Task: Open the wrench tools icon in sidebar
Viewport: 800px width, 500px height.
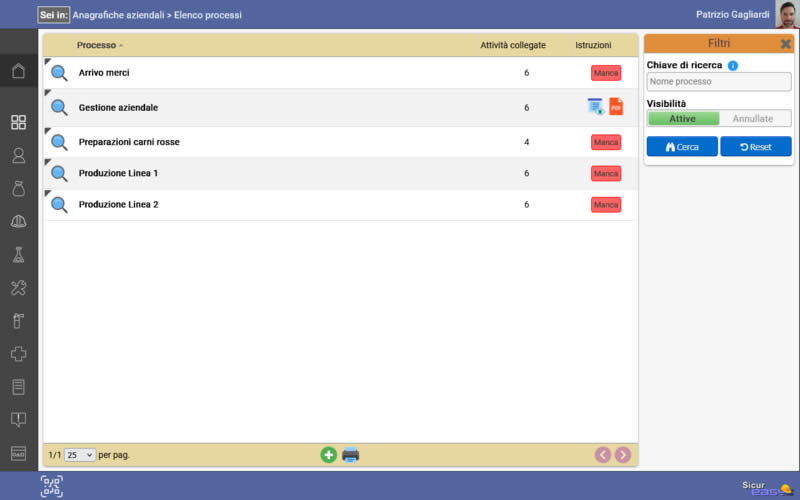Action: click(x=18, y=288)
